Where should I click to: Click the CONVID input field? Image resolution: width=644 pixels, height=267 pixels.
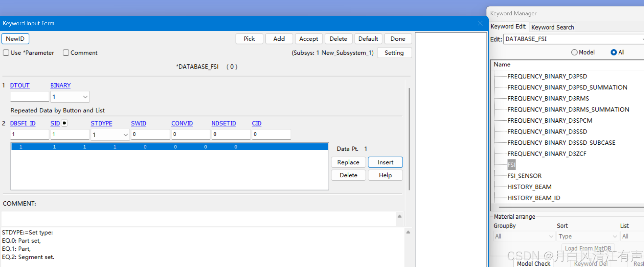(x=191, y=134)
